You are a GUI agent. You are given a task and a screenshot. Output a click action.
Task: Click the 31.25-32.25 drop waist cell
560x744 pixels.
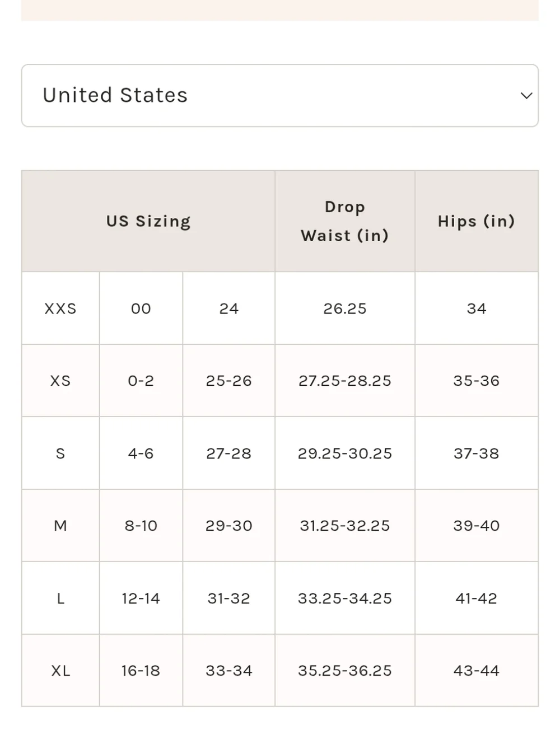344,526
